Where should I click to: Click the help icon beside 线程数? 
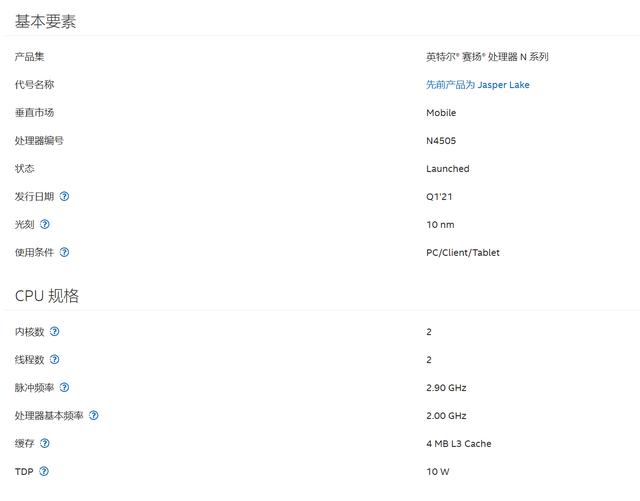[x=55, y=360]
